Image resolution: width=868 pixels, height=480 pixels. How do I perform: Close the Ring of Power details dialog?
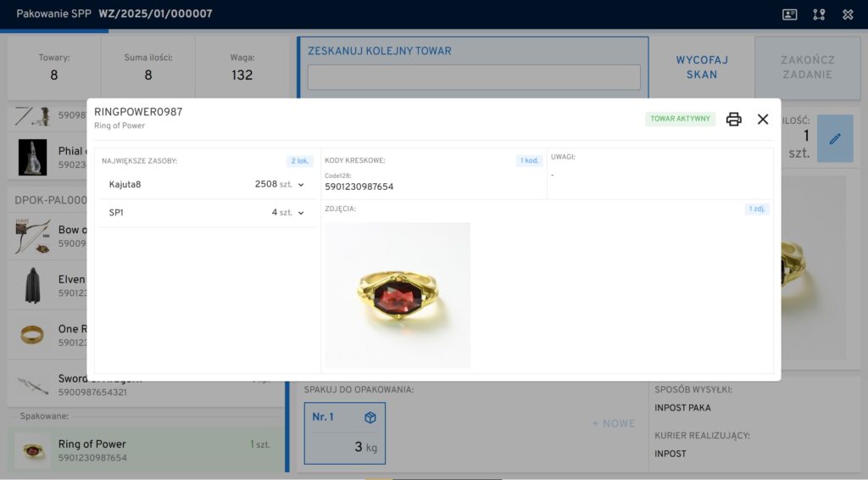pyautogui.click(x=763, y=120)
